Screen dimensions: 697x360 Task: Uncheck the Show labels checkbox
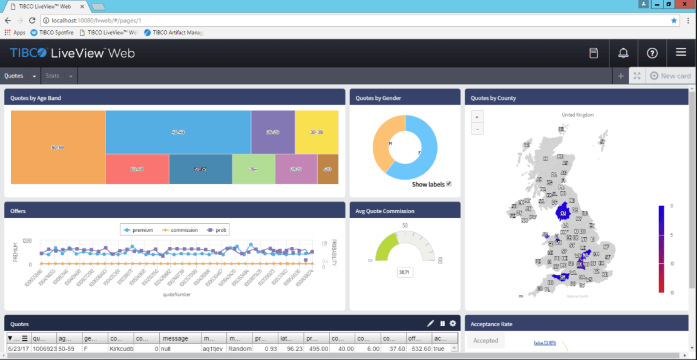(x=449, y=184)
